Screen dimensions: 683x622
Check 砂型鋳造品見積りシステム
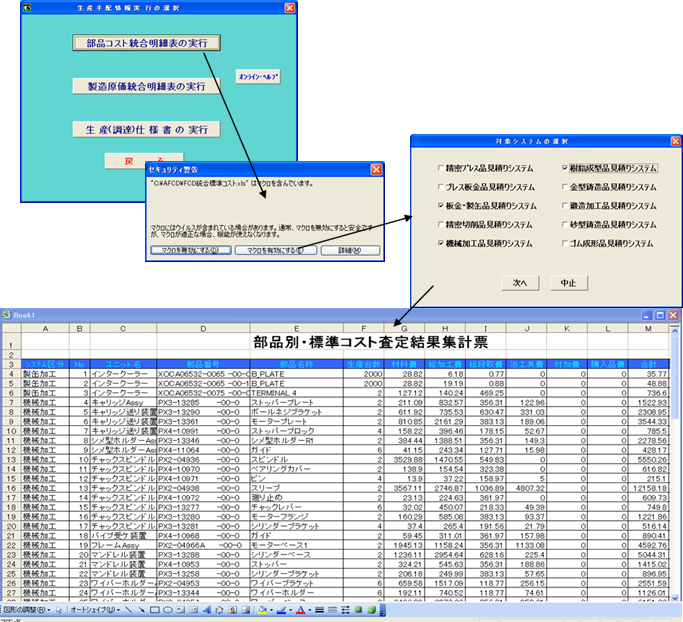pos(565,224)
